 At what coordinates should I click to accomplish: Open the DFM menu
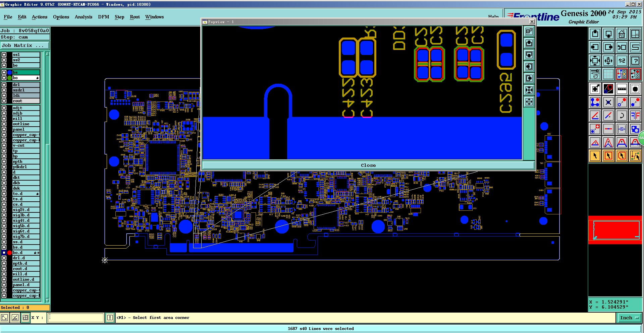(104, 17)
